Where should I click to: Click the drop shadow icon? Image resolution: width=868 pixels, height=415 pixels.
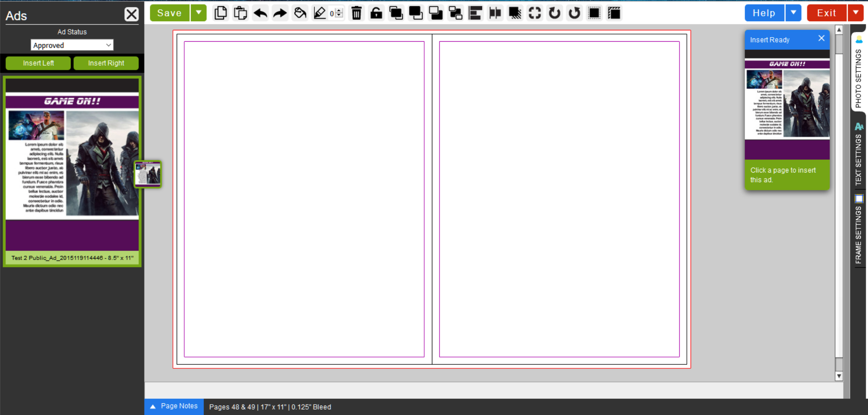pos(515,13)
